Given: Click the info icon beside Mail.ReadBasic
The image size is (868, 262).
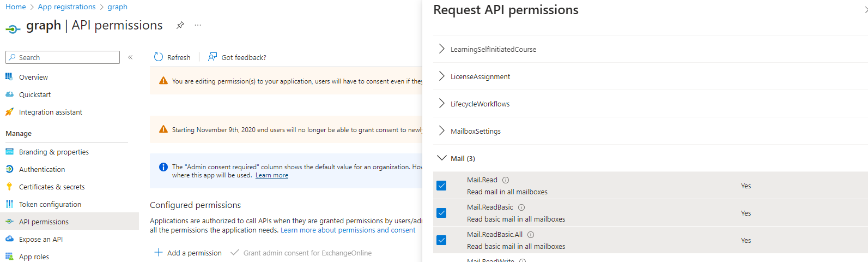Looking at the screenshot, I should click(521, 207).
